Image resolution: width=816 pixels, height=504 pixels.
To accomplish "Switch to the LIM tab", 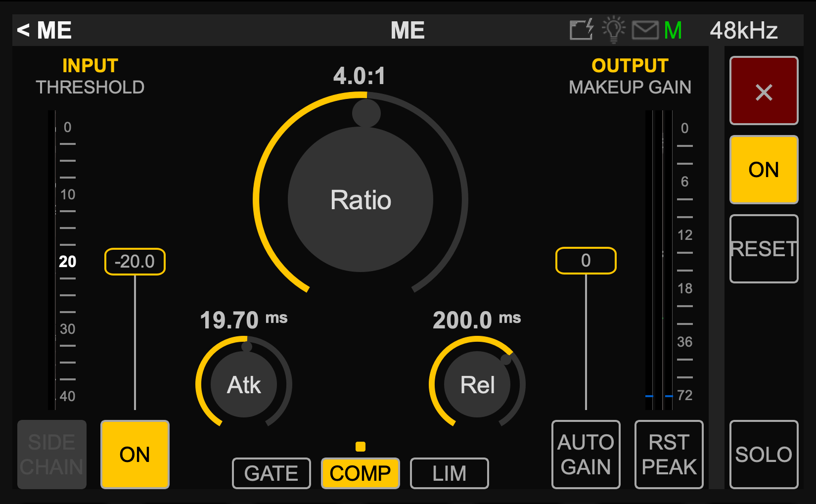I will point(450,473).
